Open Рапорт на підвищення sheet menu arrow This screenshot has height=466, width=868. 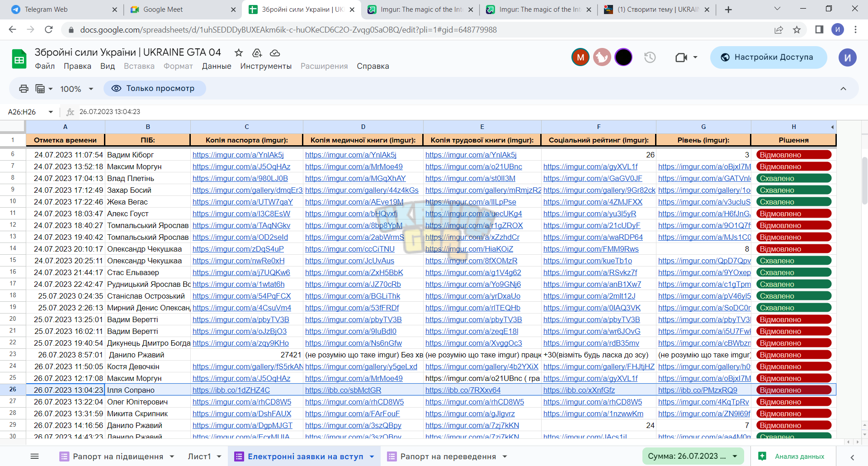point(172,456)
